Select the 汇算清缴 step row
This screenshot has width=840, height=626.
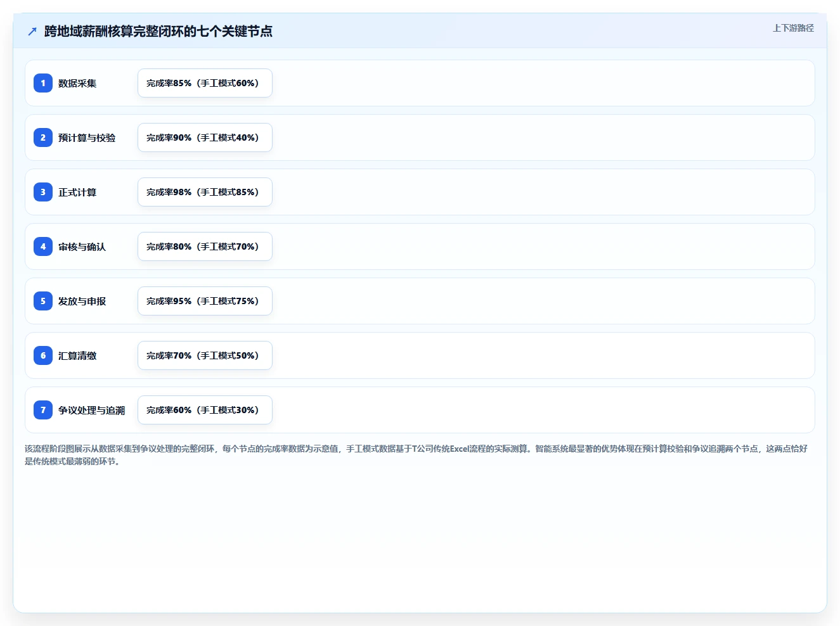click(420, 355)
